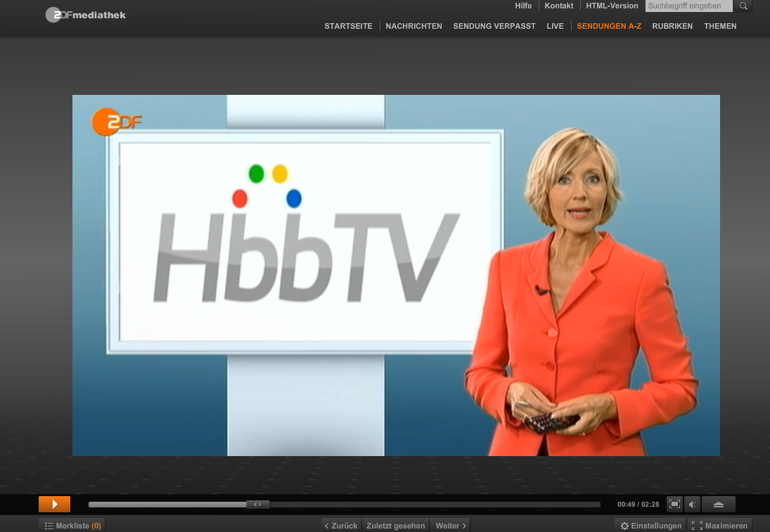Image resolution: width=770 pixels, height=532 pixels.
Task: Open Einstellungen settings with gear icon
Action: (x=650, y=526)
